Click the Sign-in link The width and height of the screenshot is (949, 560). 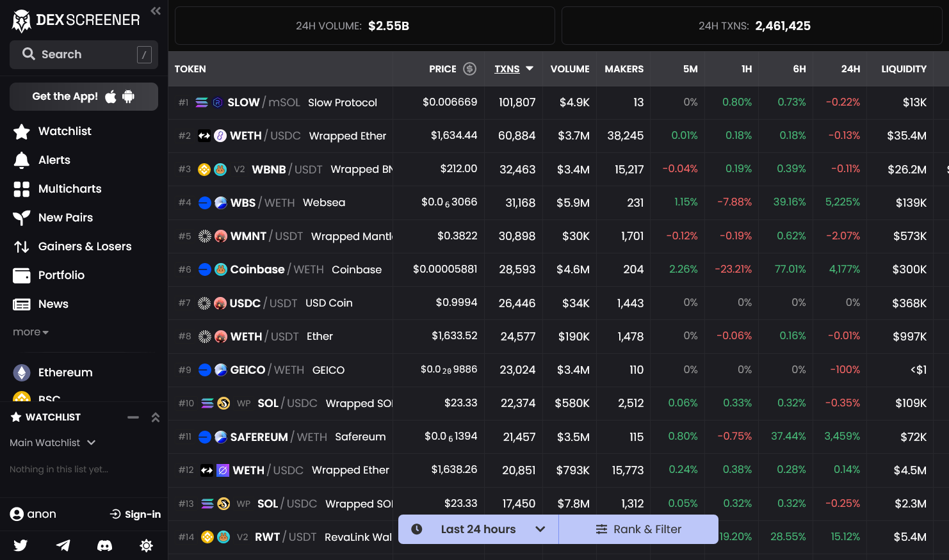[x=136, y=515]
